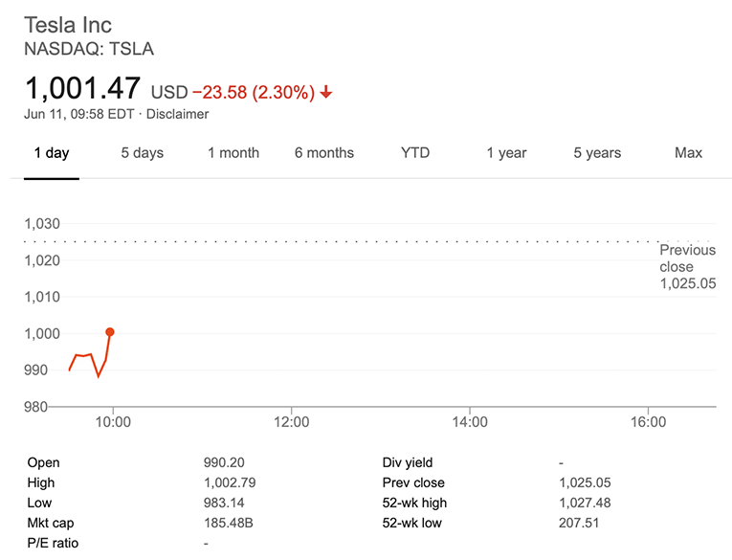The width and height of the screenshot is (732, 560).
Task: Click the 1,001.47 stock price
Action: 82,88
